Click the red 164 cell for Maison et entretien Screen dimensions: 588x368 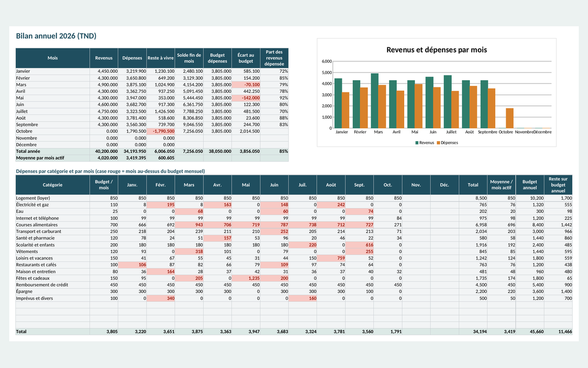[161, 271]
